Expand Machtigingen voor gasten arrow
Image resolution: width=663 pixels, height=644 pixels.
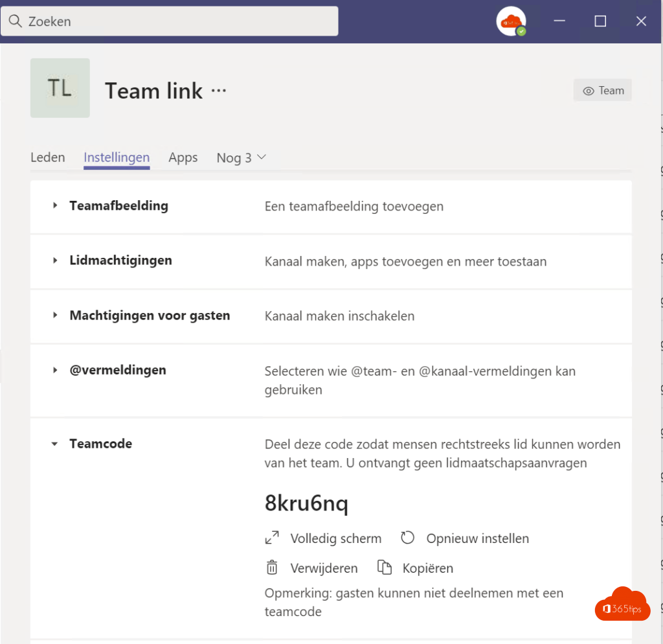[x=55, y=315]
